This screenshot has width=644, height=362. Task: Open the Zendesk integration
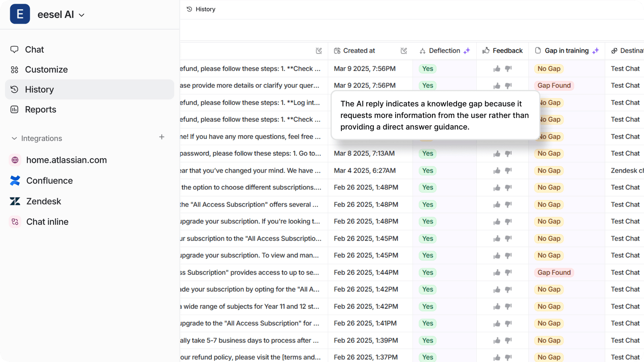pos(43,201)
